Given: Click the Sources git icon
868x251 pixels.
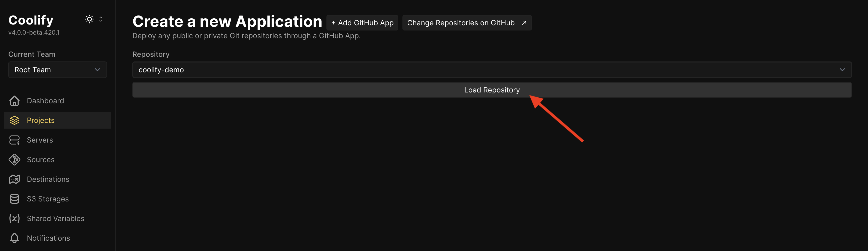Looking at the screenshot, I should coord(14,160).
